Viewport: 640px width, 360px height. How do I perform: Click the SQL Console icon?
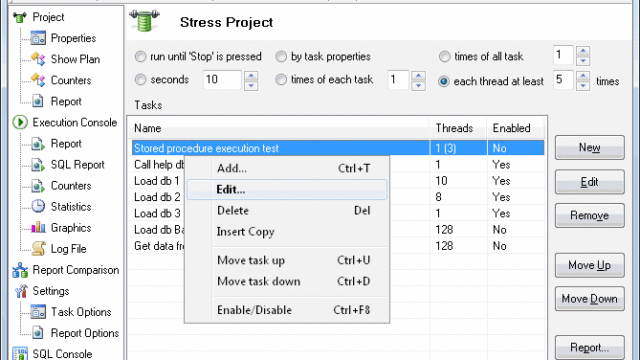coord(20,353)
